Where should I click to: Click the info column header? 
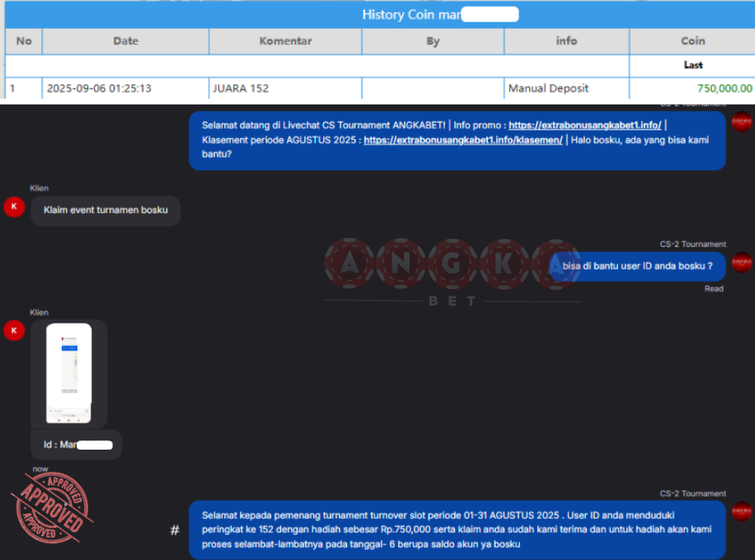click(566, 41)
